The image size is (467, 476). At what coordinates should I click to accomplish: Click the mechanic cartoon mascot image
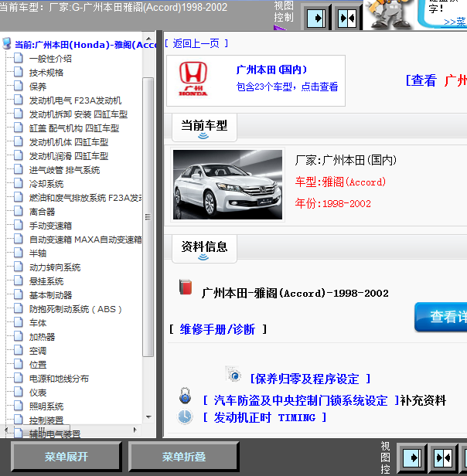pos(389,15)
